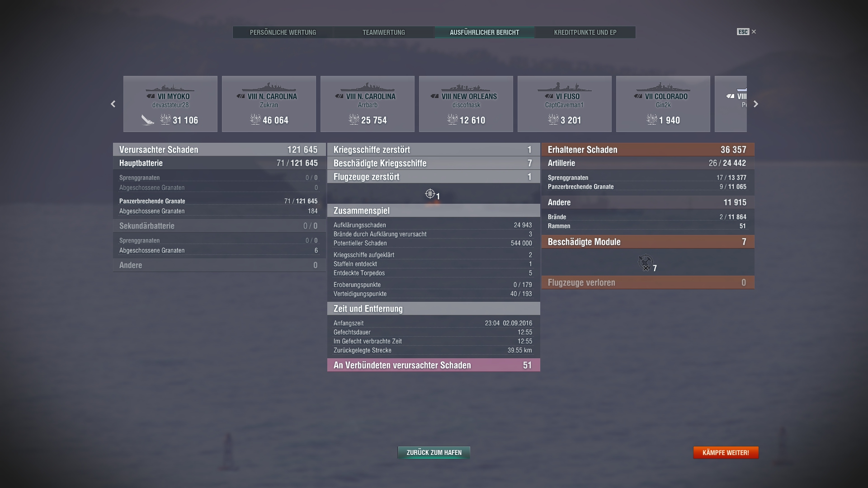Click the damaged modules gear icon

[x=645, y=262]
